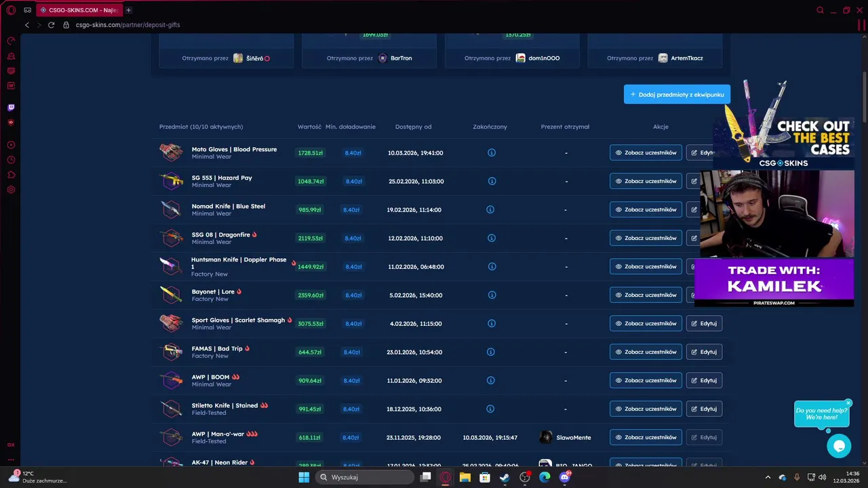868x488 pixels.
Task: View participants for Moto Gloves Blood Pressure
Action: pos(646,152)
